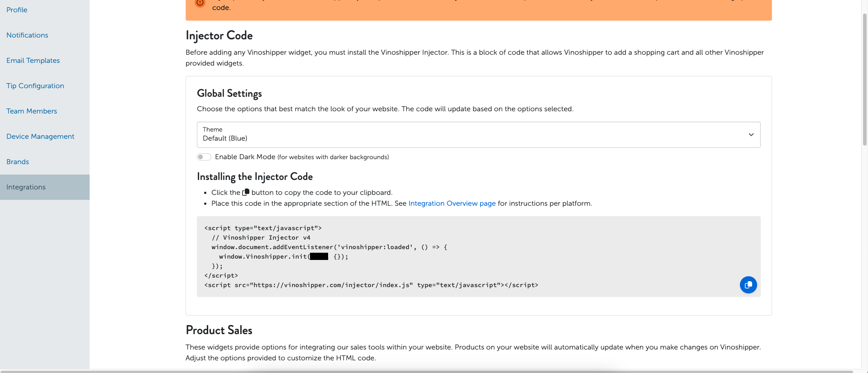
Task: Click the warning icon in the orange banner
Action: [x=200, y=3]
